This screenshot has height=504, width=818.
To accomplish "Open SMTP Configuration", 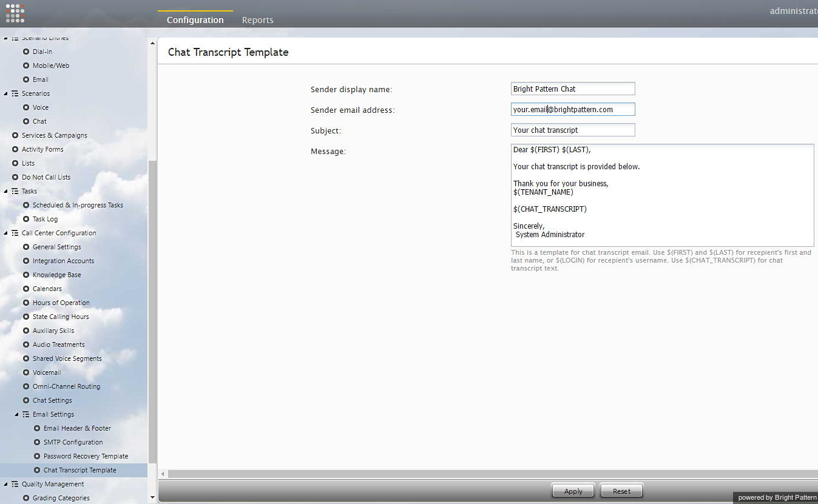I will tap(73, 442).
